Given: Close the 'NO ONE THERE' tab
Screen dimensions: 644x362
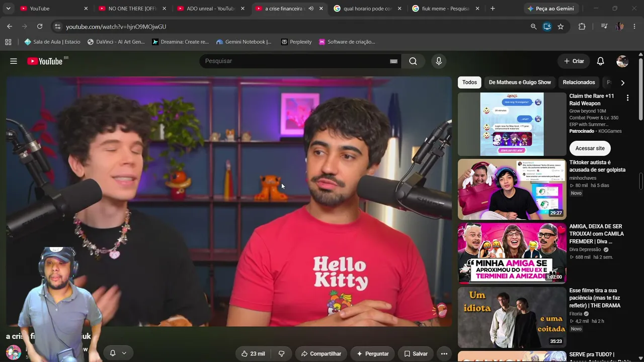Looking at the screenshot, I should tap(164, 9).
